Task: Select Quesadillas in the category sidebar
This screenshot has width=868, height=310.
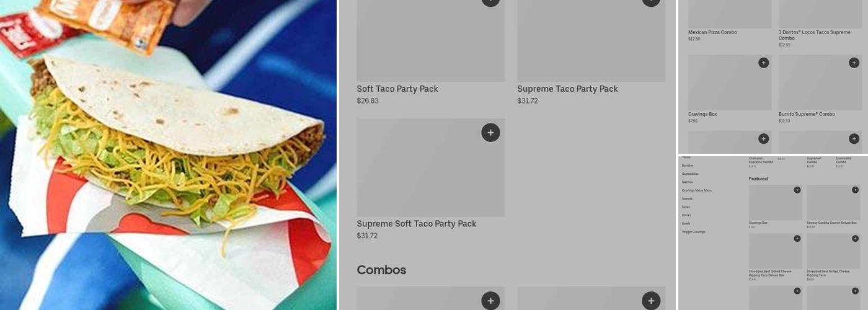Action: pyautogui.click(x=690, y=174)
